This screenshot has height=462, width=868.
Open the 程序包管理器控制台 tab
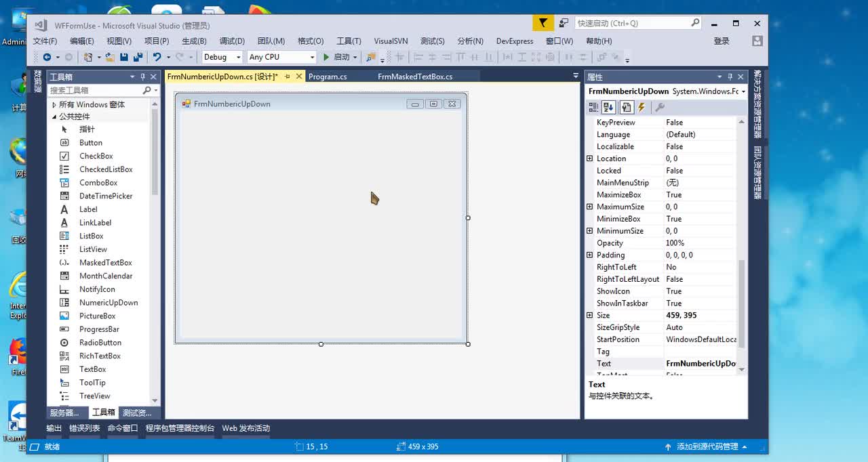pyautogui.click(x=180, y=428)
